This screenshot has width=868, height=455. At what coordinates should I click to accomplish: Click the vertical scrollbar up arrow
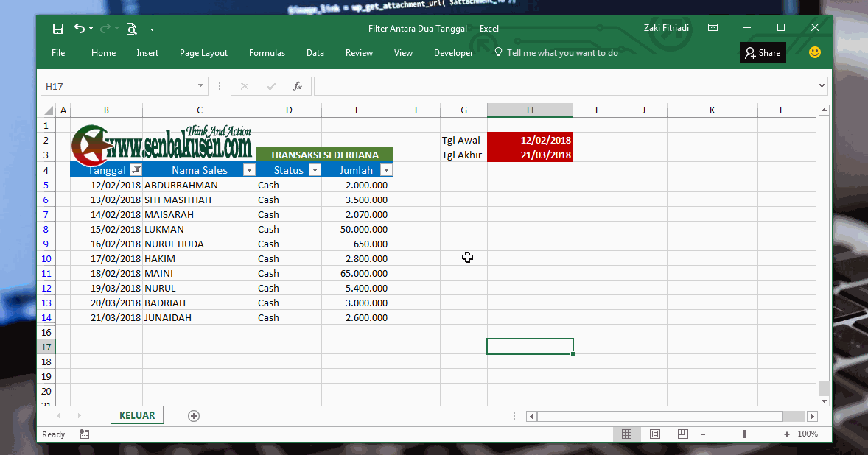[825, 110]
